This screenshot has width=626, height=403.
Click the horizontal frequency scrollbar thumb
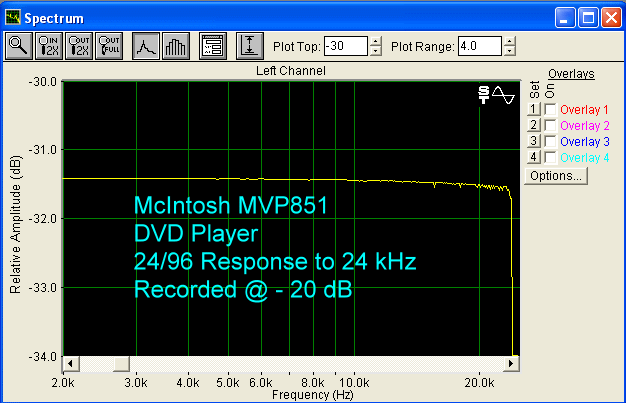coord(120,362)
